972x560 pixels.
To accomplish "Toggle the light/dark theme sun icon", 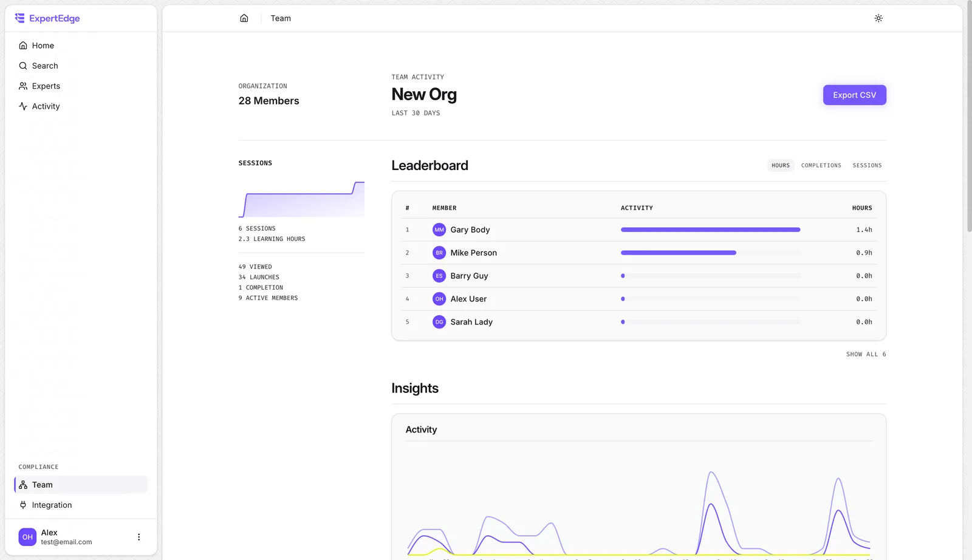I will pyautogui.click(x=878, y=18).
